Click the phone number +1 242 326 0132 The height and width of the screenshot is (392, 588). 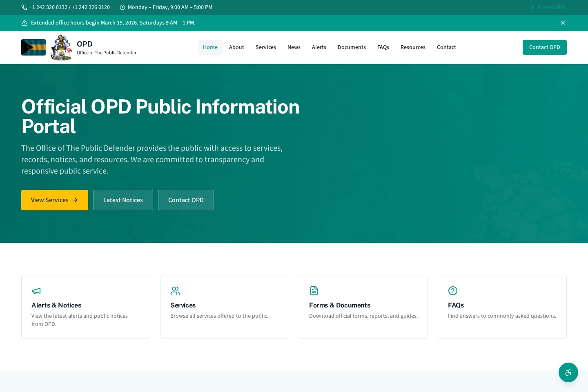48,7
